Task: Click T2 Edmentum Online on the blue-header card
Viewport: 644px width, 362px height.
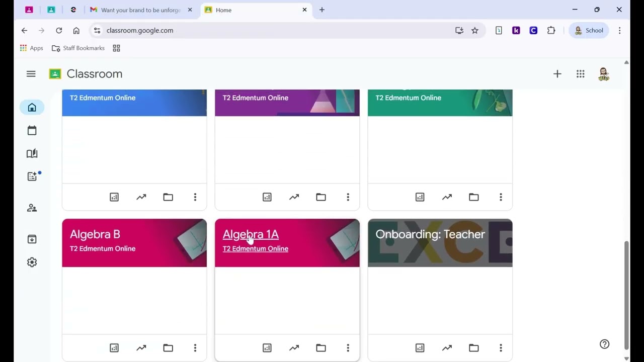Action: [x=103, y=98]
